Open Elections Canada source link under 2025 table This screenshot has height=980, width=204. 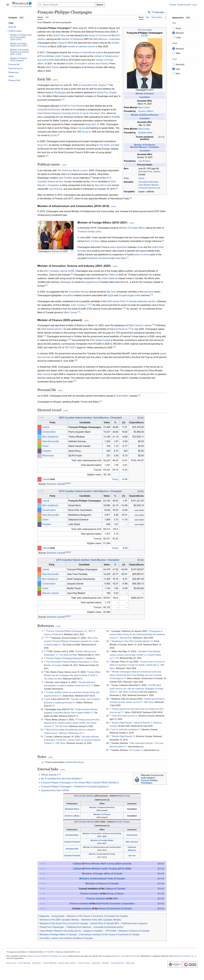(x=56, y=484)
